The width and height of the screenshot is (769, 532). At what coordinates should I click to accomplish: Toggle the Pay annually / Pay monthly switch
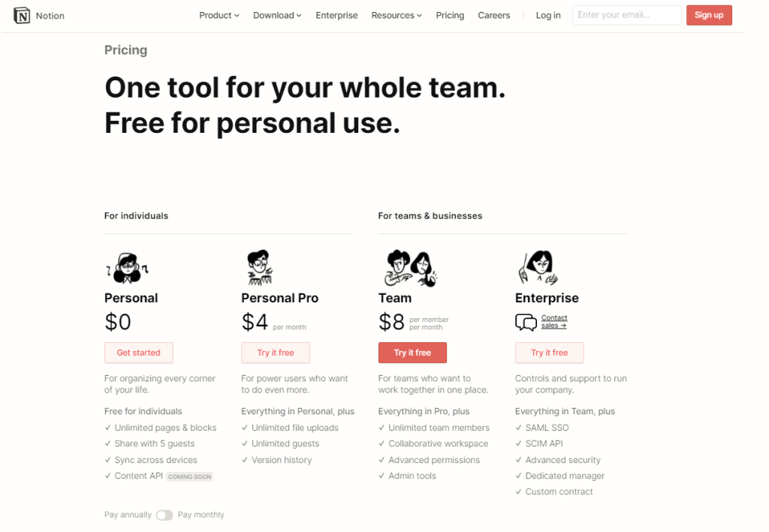click(164, 515)
